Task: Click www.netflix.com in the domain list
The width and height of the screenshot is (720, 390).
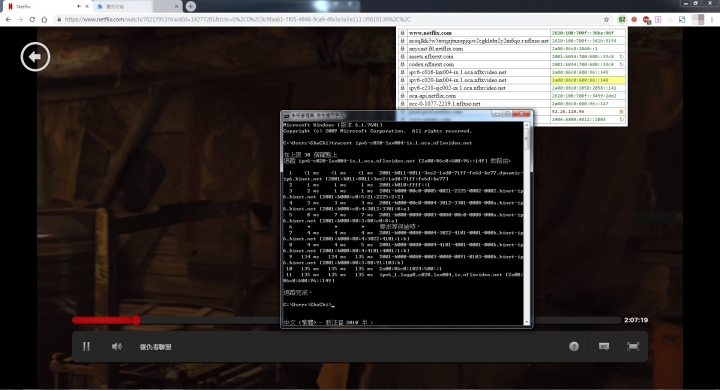Action: 430,33
